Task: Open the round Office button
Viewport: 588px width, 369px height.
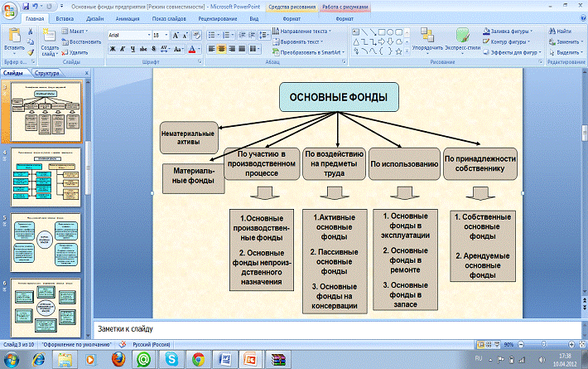Action: (x=10, y=9)
